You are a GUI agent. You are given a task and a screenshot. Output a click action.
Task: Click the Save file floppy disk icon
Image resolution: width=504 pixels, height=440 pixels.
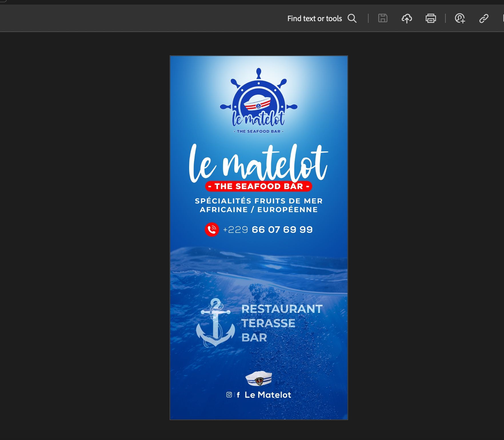coord(383,18)
